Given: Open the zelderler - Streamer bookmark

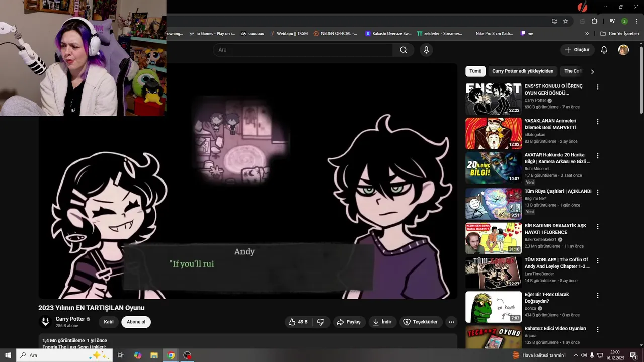Looking at the screenshot, I should pos(440,34).
